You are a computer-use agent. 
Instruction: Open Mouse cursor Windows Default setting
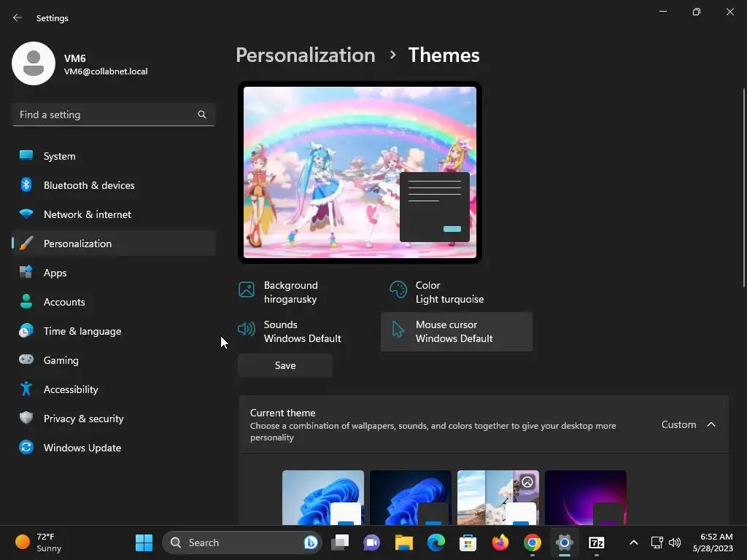[457, 332]
